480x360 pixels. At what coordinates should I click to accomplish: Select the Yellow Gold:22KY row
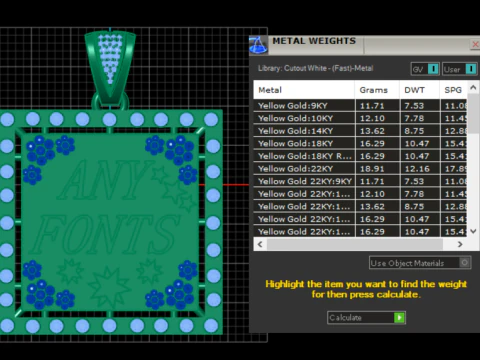coord(360,169)
